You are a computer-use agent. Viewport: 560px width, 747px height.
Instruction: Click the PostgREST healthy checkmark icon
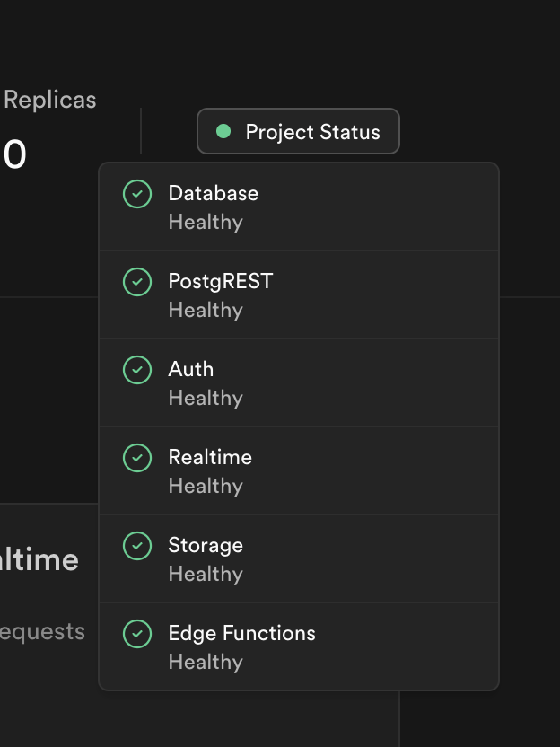pyautogui.click(x=136, y=282)
